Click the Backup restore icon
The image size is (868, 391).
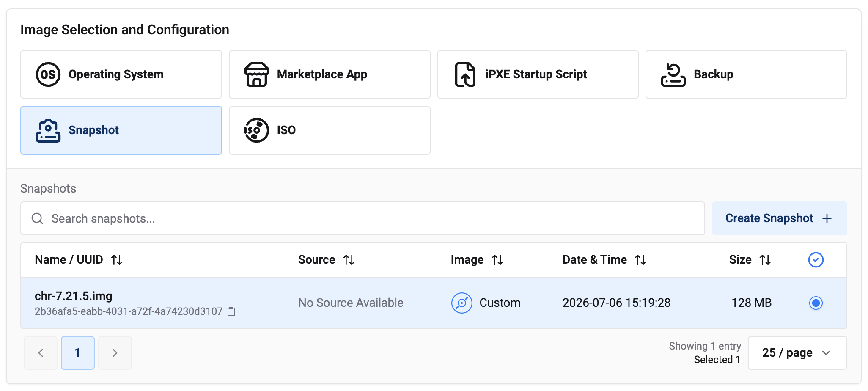(673, 75)
